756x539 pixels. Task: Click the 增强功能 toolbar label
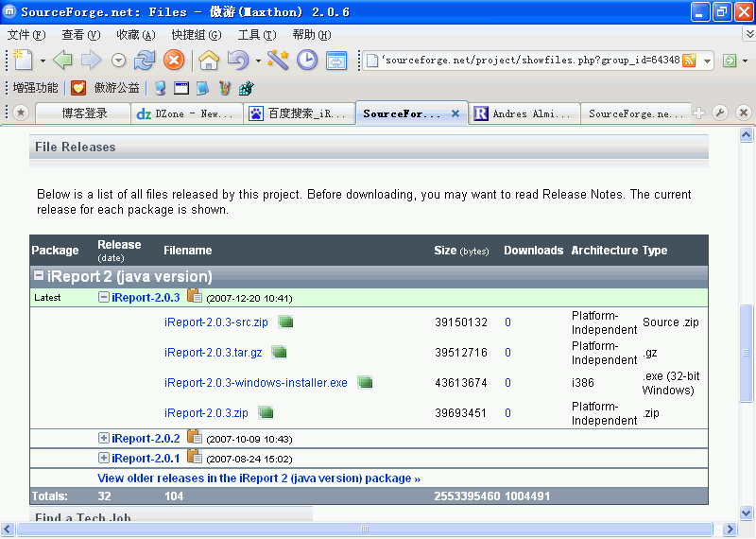click(x=35, y=88)
